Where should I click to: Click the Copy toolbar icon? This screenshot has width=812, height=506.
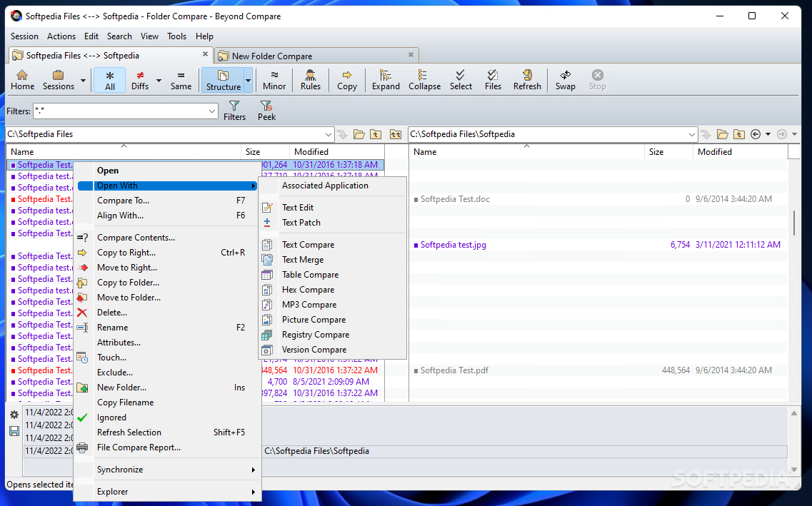(347, 80)
